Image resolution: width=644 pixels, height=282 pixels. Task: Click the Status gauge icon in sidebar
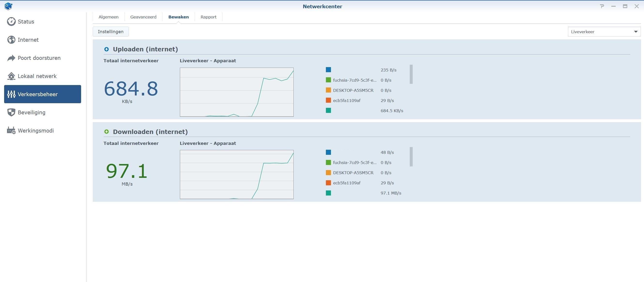11,22
